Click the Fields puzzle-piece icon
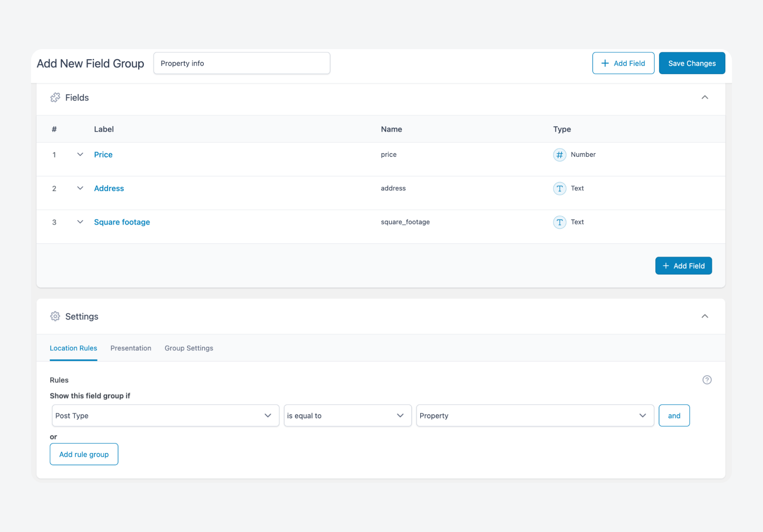Screen dimensions: 763x532 tap(55, 97)
